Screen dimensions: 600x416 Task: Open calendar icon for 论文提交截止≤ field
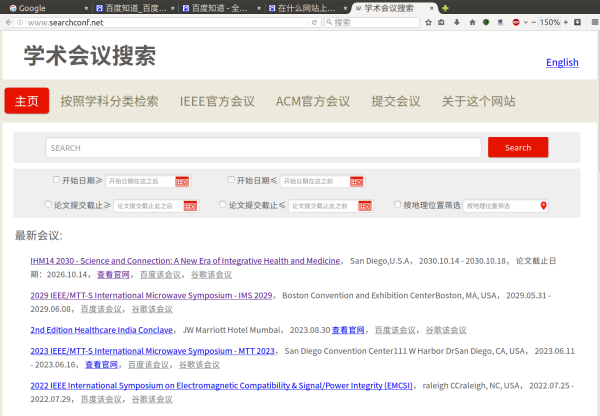pyautogui.click(x=367, y=206)
